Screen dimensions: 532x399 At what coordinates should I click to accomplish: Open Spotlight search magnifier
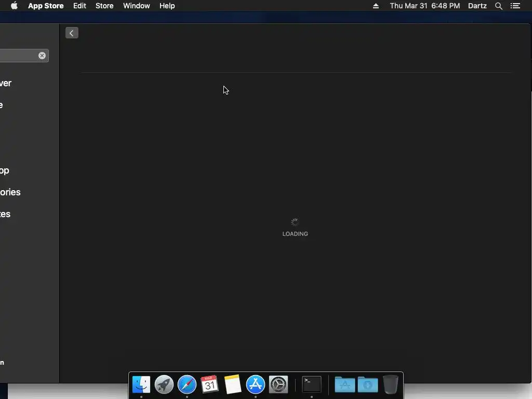(x=498, y=6)
